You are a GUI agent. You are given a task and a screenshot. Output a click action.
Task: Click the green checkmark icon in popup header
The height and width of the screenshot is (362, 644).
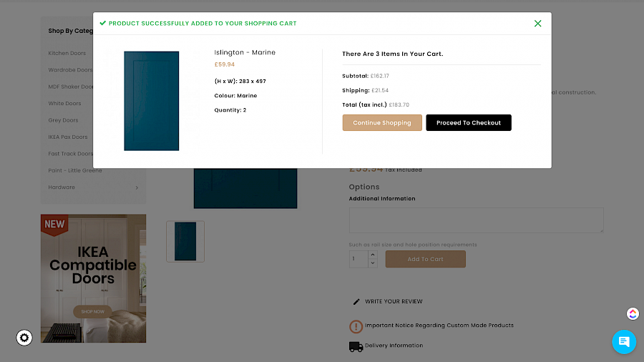click(102, 23)
